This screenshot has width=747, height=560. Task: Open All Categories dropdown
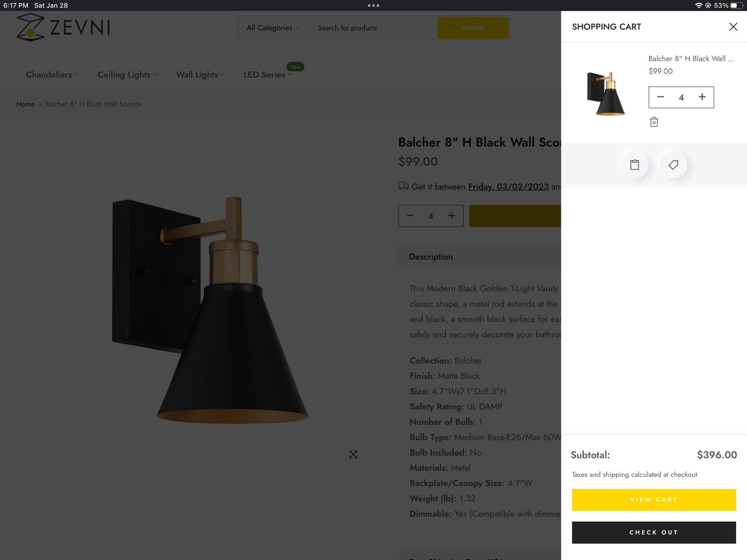274,28
